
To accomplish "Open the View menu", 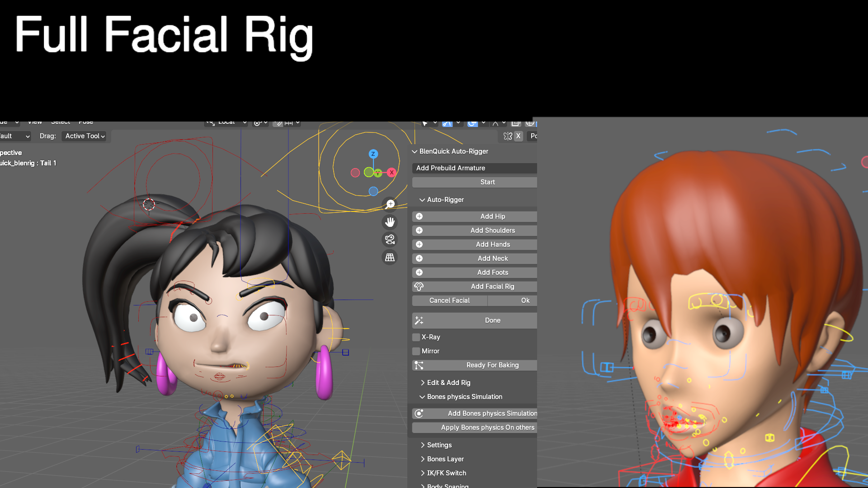I will click(35, 122).
